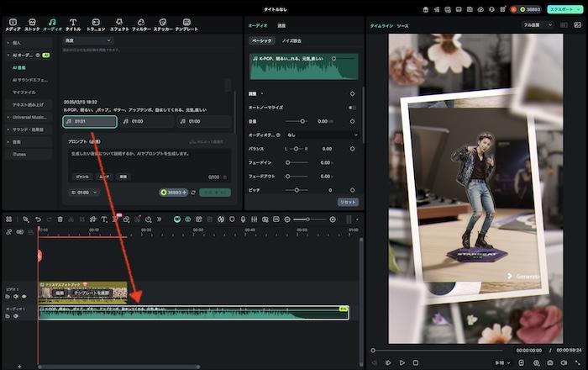Click the add keyframe diamond beside 音量

click(x=352, y=121)
